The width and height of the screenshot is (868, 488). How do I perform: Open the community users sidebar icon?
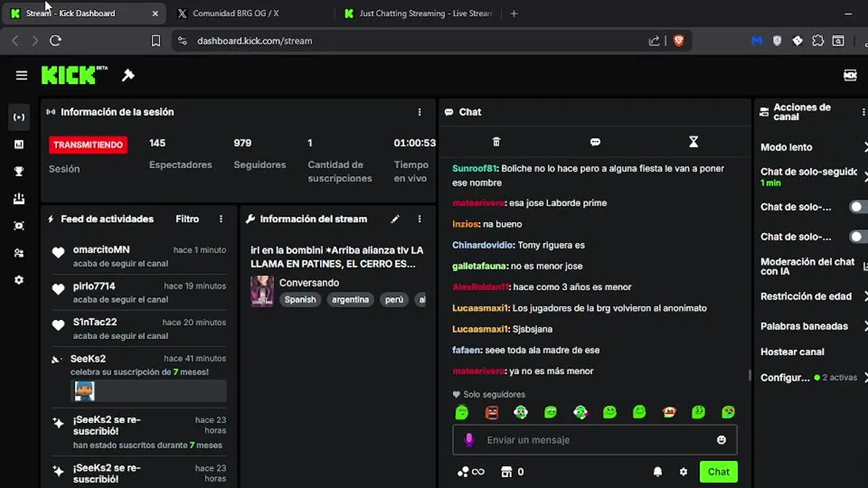point(19,253)
